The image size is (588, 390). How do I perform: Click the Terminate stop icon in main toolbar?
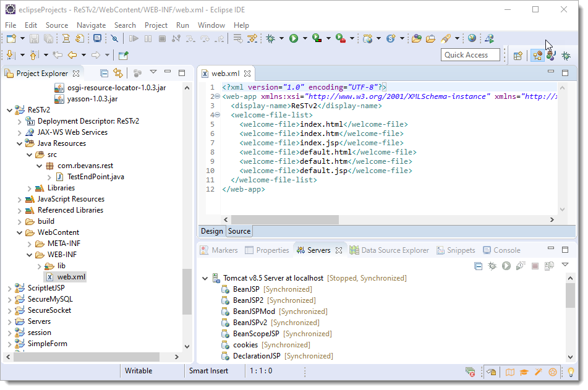pyautogui.click(x=162, y=38)
